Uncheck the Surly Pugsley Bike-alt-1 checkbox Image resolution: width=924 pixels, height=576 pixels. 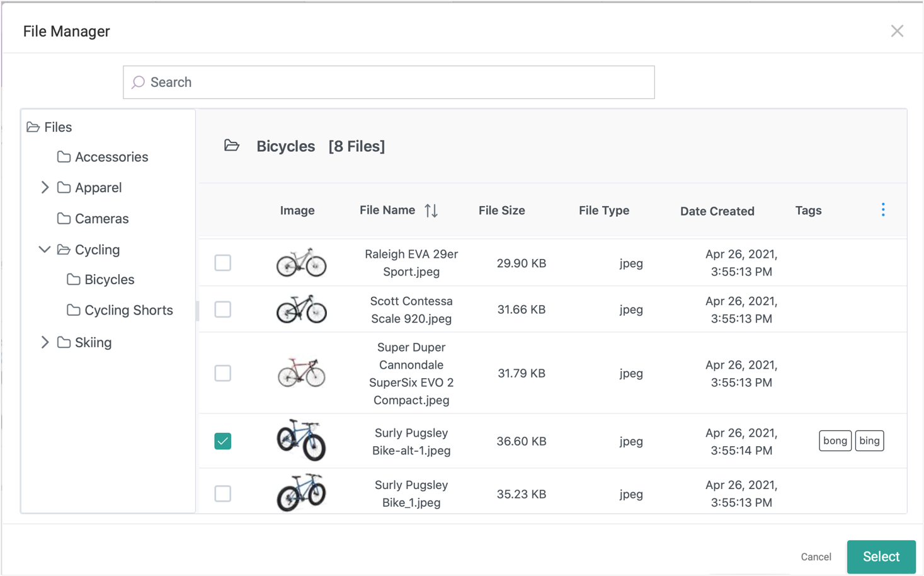pos(222,441)
